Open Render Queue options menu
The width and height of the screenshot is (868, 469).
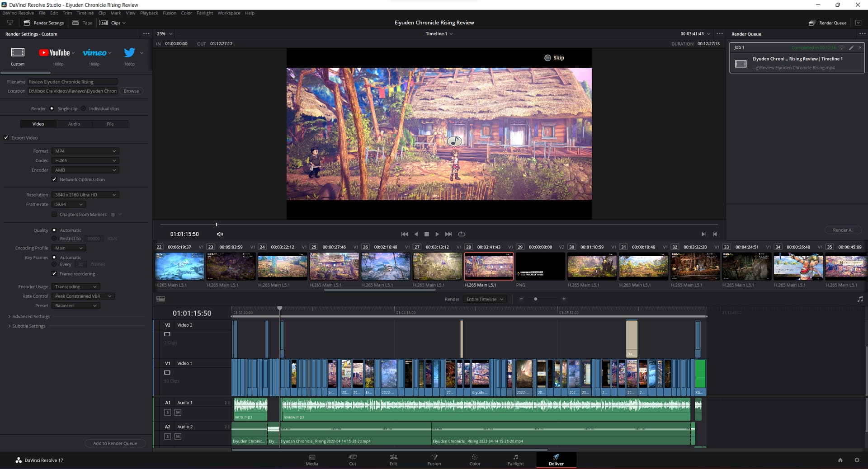[x=862, y=34]
